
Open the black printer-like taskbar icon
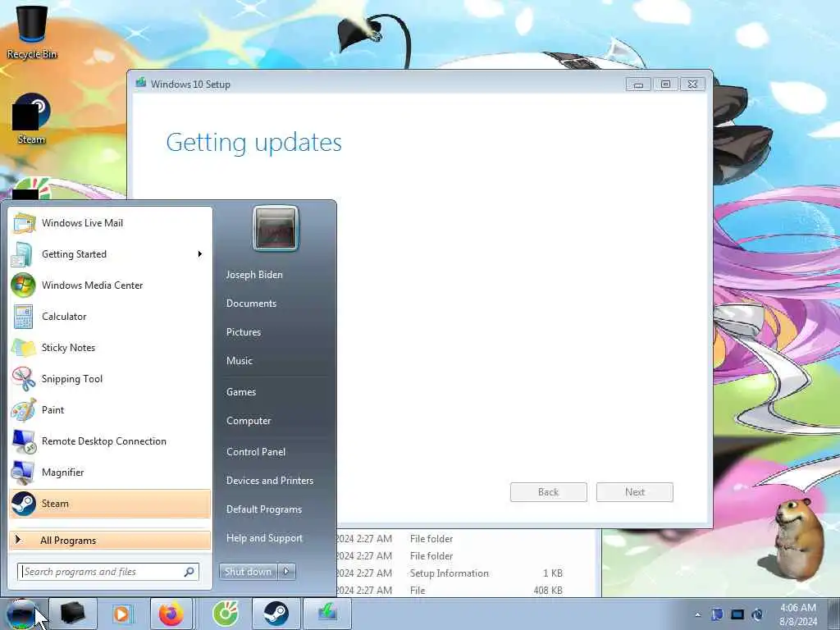73,614
